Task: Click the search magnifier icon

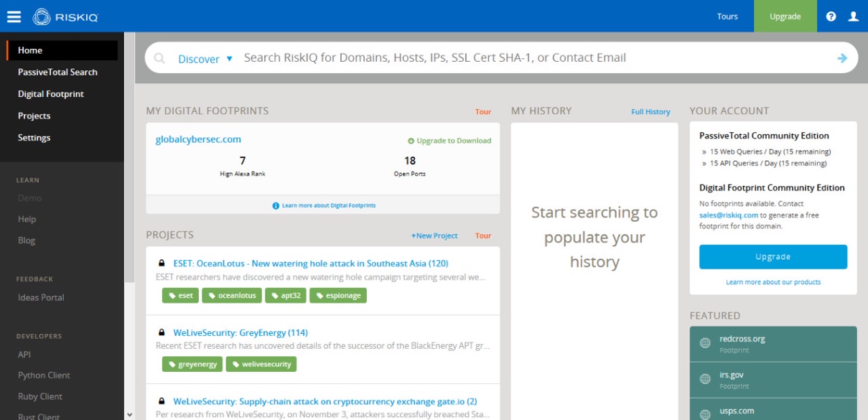Action: coord(159,58)
